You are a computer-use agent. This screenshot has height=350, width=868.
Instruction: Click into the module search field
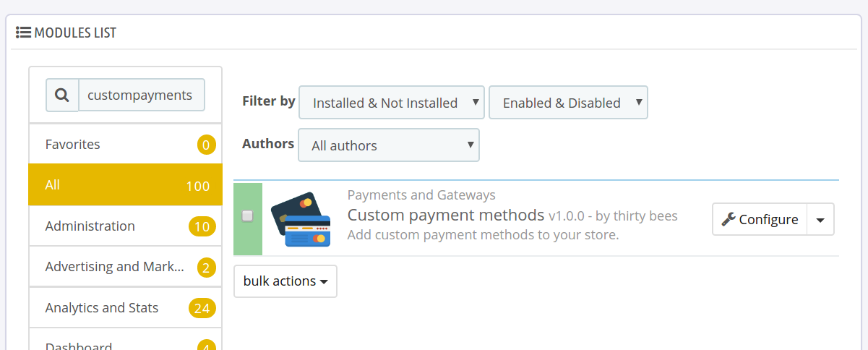pos(141,95)
